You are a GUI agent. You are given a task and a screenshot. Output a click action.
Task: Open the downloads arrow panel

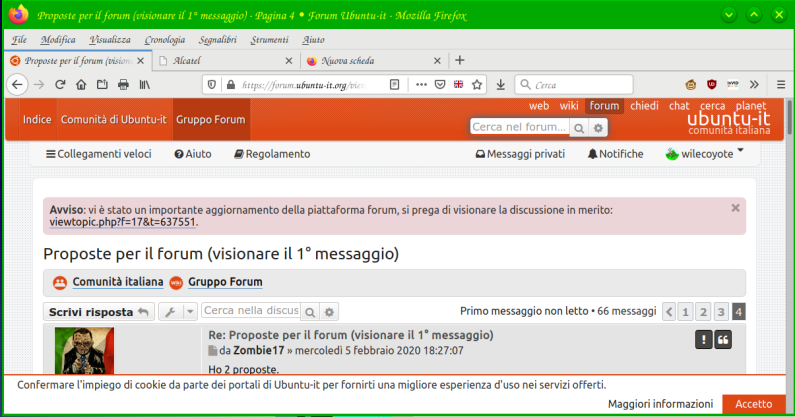click(x=500, y=85)
